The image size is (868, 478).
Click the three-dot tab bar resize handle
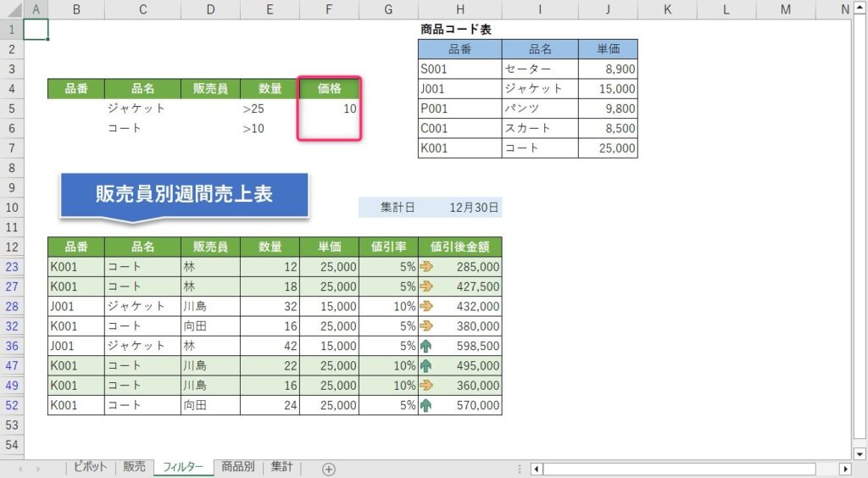tap(520, 469)
